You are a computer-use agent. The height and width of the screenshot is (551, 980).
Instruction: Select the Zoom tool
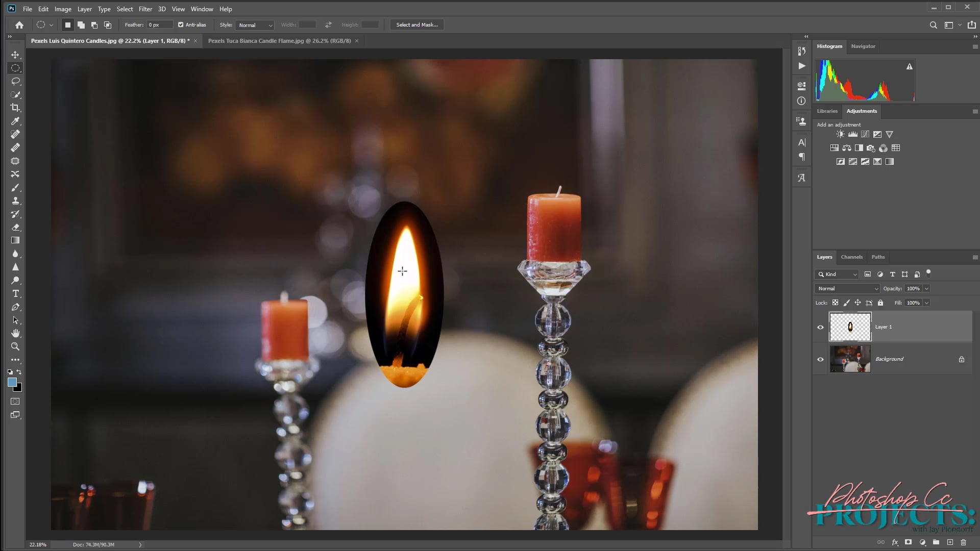tap(15, 346)
